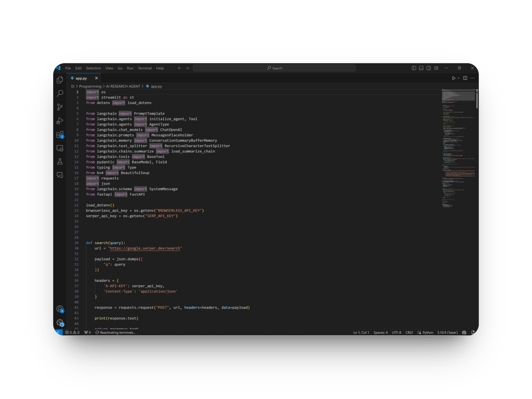This screenshot has height=399, width=532.
Task: Open the google.serper.dev/search URL link
Action: click(x=145, y=248)
